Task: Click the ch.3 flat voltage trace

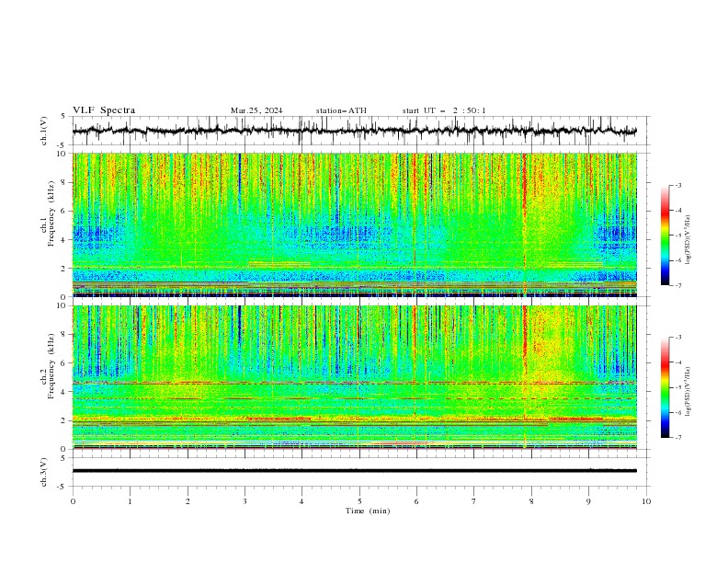Action: 354,471
